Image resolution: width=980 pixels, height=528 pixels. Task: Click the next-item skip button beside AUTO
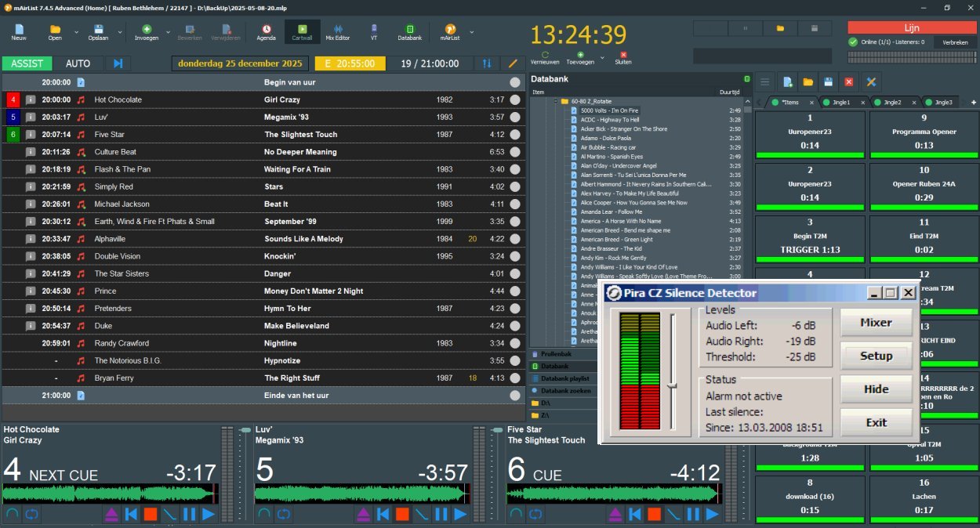pos(118,63)
